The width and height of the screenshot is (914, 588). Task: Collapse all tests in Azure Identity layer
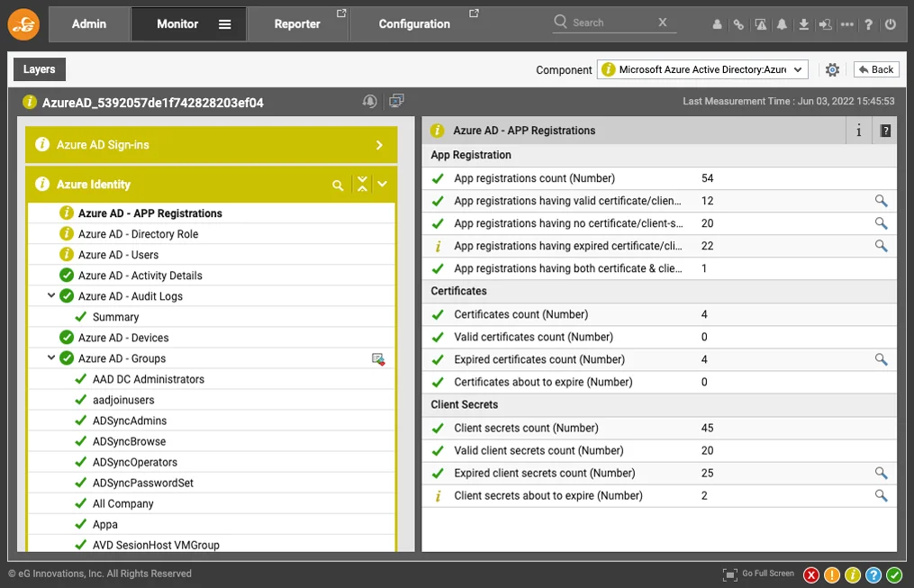tap(363, 185)
